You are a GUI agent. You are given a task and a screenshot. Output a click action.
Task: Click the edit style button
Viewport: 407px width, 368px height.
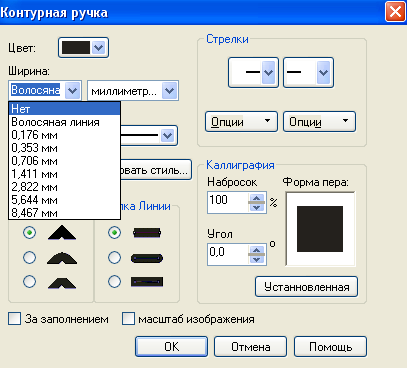[156, 170]
